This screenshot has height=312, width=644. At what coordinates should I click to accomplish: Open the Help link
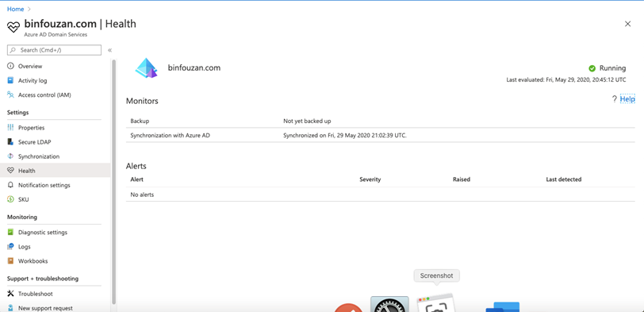click(627, 99)
